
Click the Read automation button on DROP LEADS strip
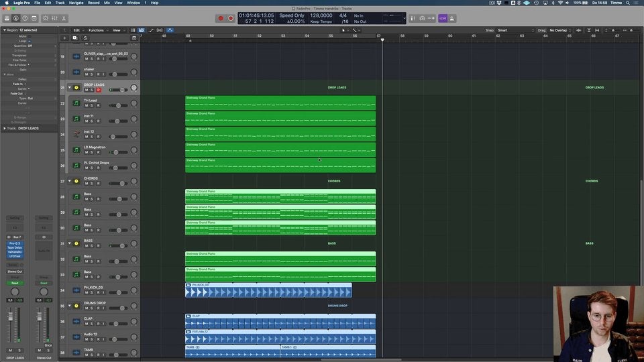14,283
